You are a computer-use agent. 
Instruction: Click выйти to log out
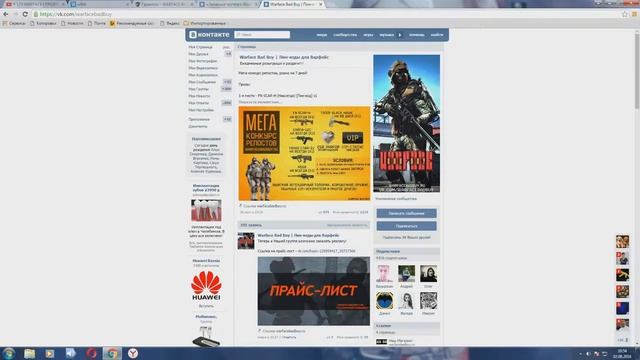pos(437,35)
